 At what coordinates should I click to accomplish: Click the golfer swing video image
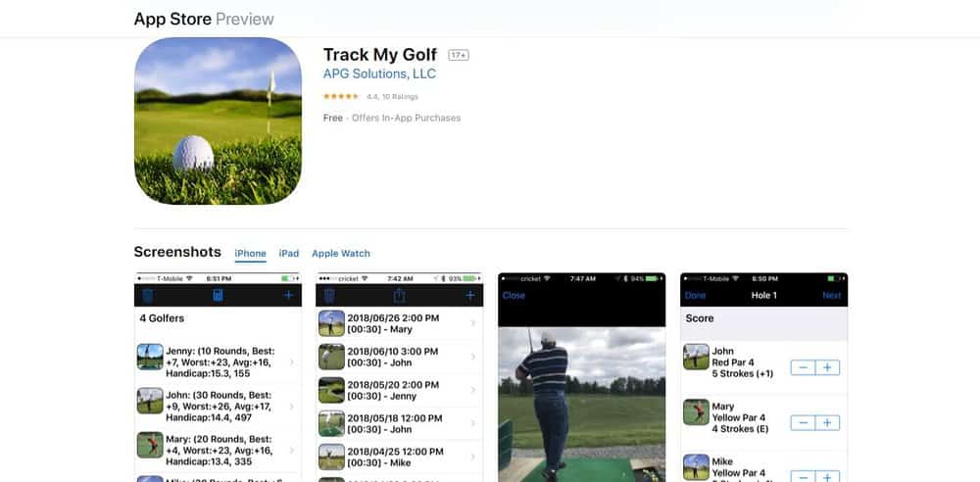582,405
